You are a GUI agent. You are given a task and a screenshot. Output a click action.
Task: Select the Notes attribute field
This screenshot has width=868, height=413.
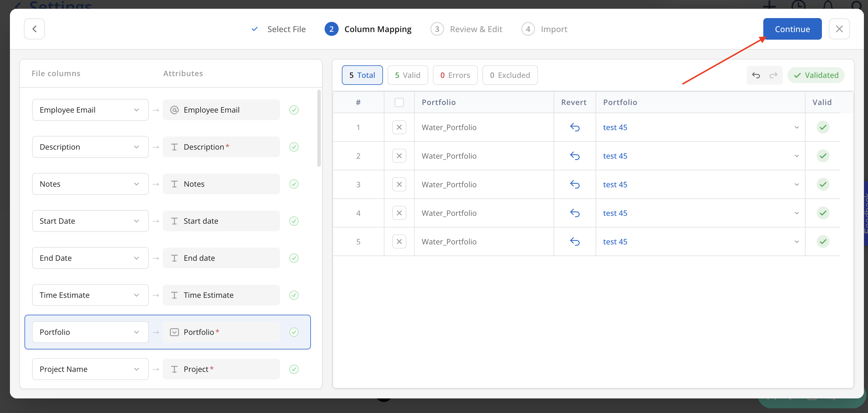[x=221, y=184]
